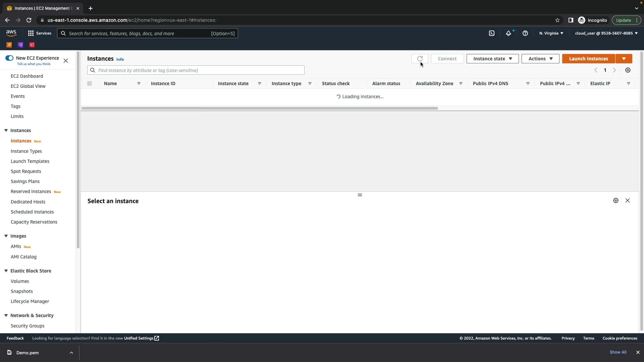Go to Launch Templates page
Viewport: 644px width, 362px height.
30,161
